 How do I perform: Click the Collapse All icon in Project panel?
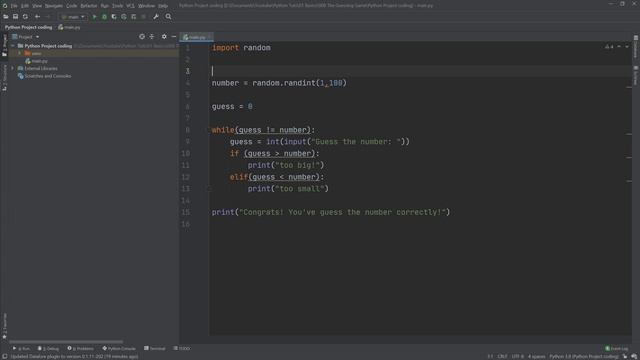pyautogui.click(x=152, y=37)
